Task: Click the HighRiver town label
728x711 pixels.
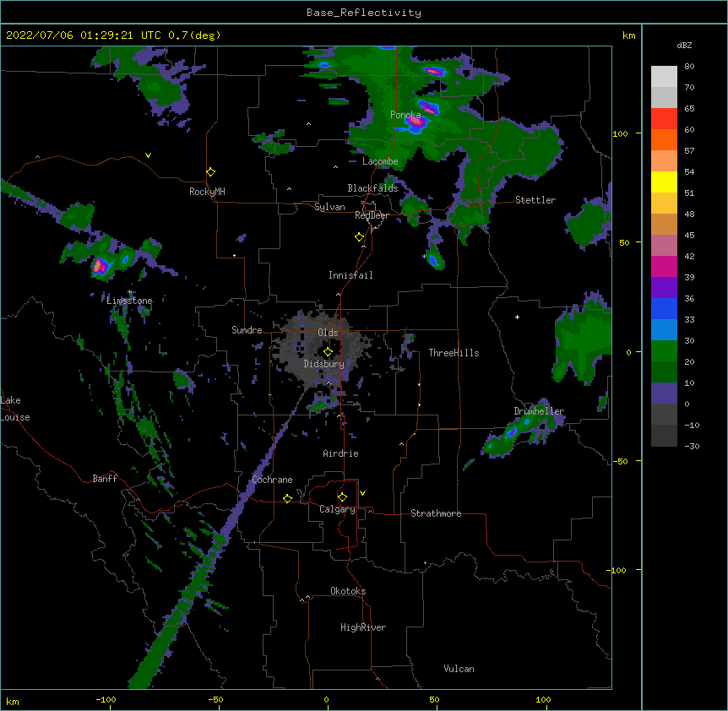Action: coord(363,627)
